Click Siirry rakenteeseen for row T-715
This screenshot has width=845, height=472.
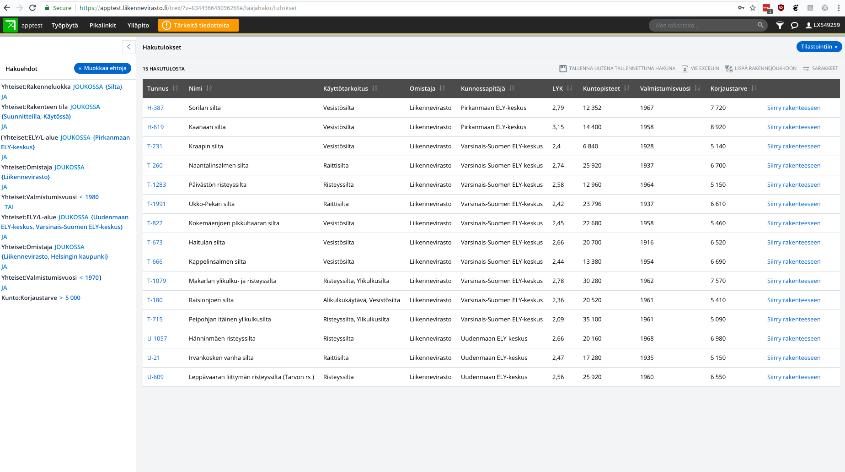tap(793, 320)
